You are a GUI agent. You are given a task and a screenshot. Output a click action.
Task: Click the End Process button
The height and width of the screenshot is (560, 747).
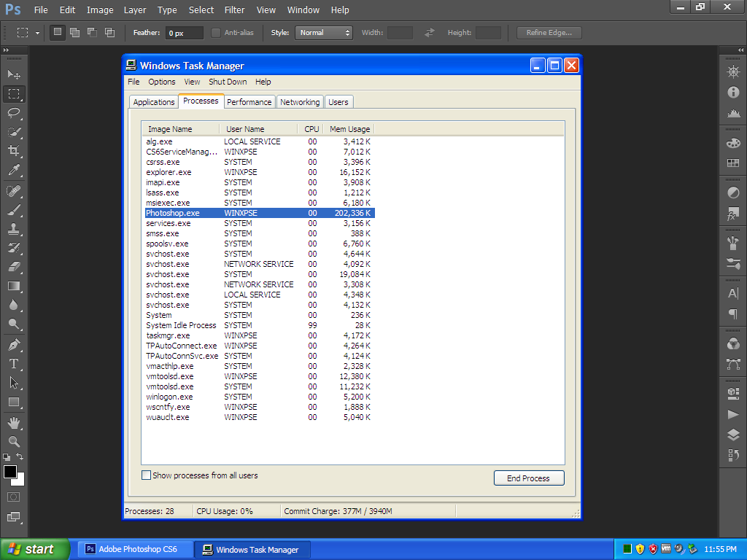point(529,478)
